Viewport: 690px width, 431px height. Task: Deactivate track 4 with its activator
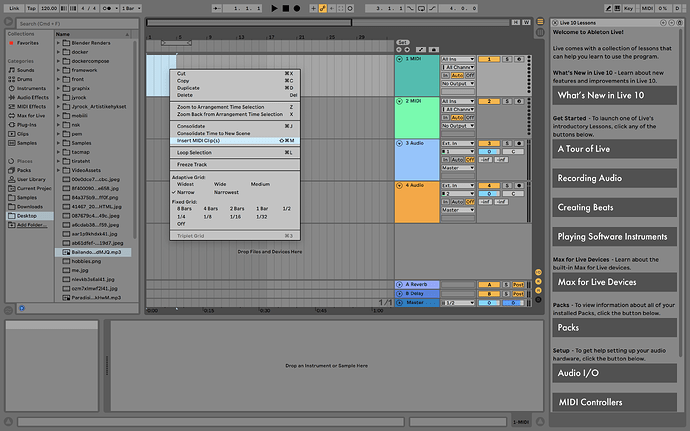(489, 186)
